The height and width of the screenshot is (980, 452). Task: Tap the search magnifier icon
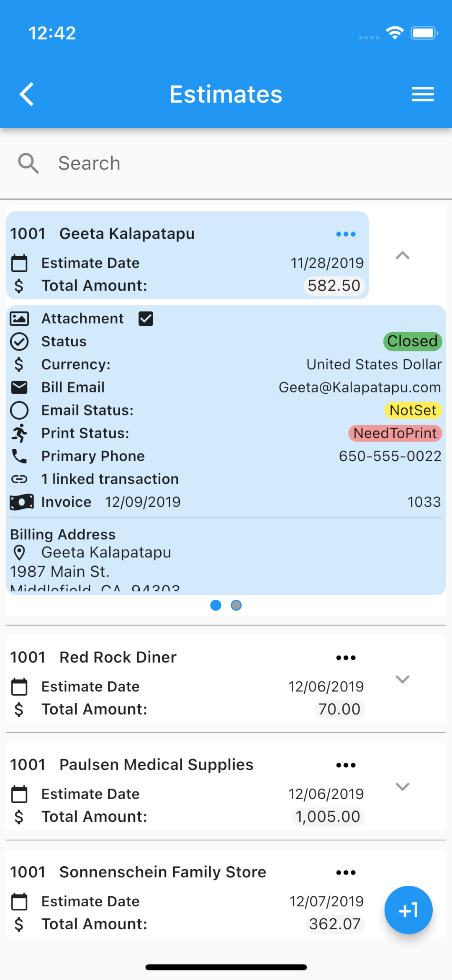pyautogui.click(x=28, y=163)
